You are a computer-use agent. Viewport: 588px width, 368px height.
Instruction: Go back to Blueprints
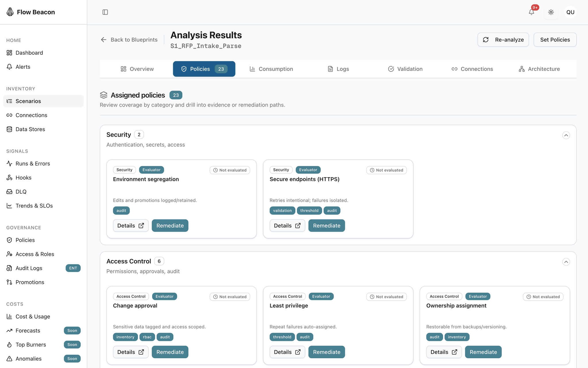click(x=129, y=39)
